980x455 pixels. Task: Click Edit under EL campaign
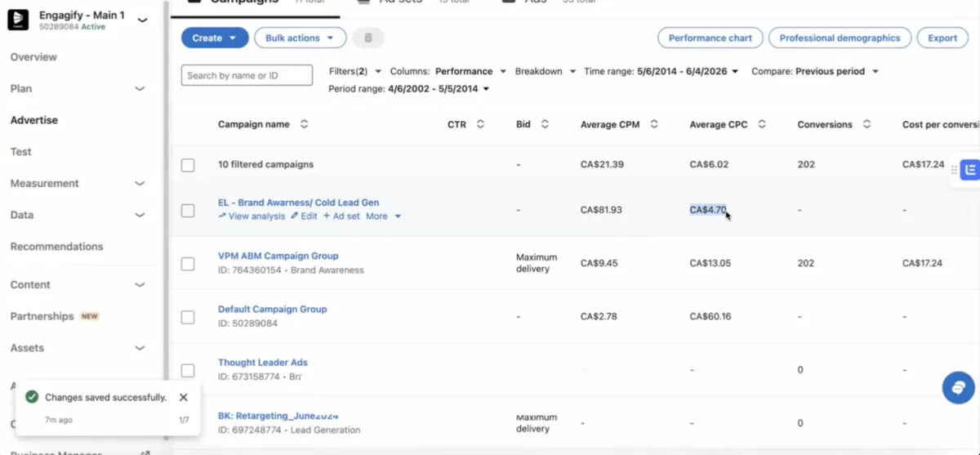coord(304,216)
